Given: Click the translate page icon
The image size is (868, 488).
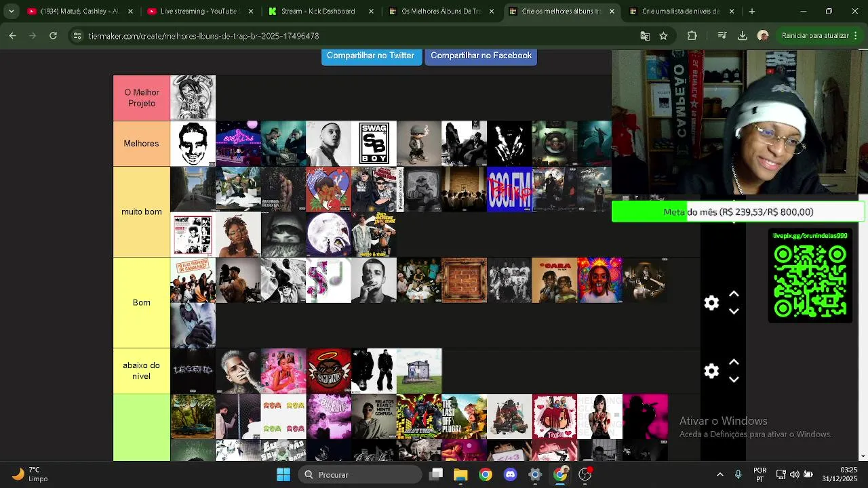Looking at the screenshot, I should tap(645, 36).
